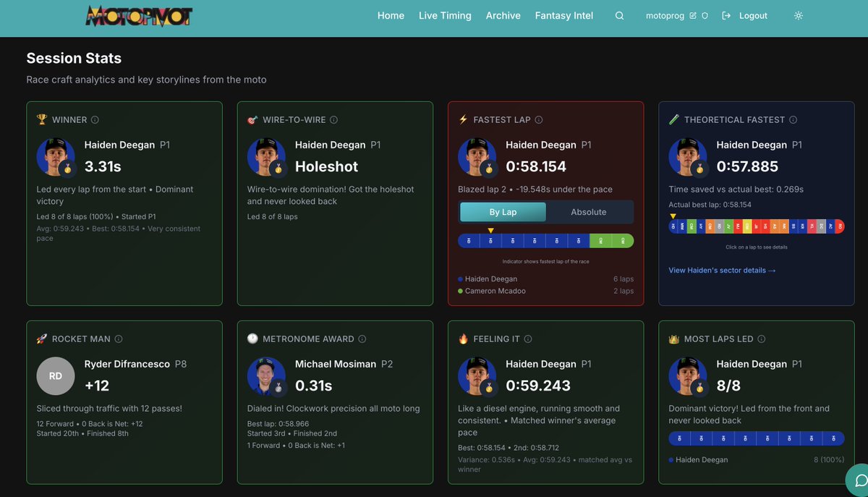Click the clock icon on Metronome Award card
Screen dimensions: 868x497
click(252, 339)
